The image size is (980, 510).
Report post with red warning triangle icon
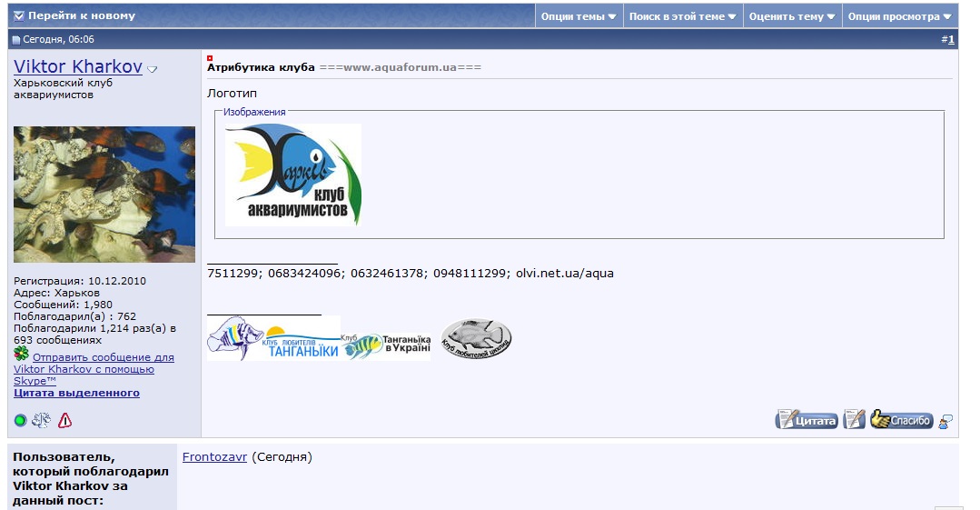tap(64, 420)
